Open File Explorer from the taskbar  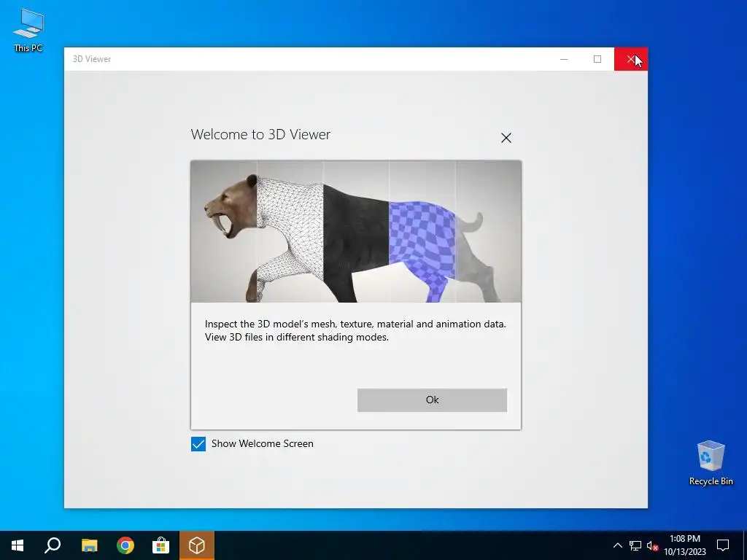[x=89, y=545]
